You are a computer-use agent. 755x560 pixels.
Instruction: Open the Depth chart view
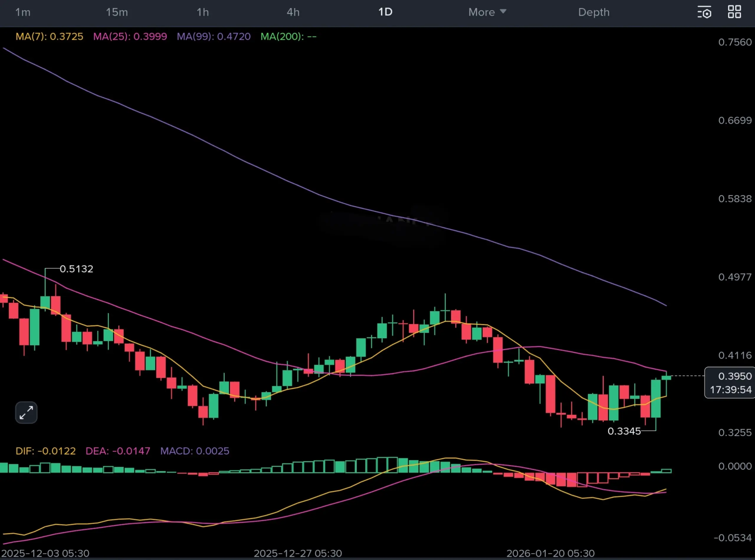[594, 12]
